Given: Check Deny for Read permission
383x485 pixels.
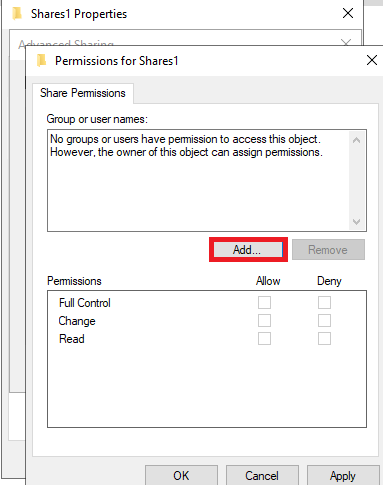Looking at the screenshot, I should click(324, 339).
